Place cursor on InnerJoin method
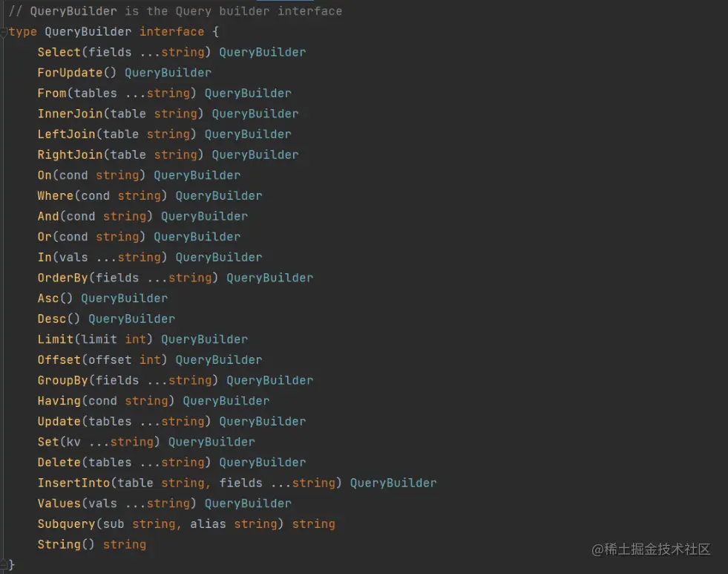The height and width of the screenshot is (574, 728). (x=70, y=114)
